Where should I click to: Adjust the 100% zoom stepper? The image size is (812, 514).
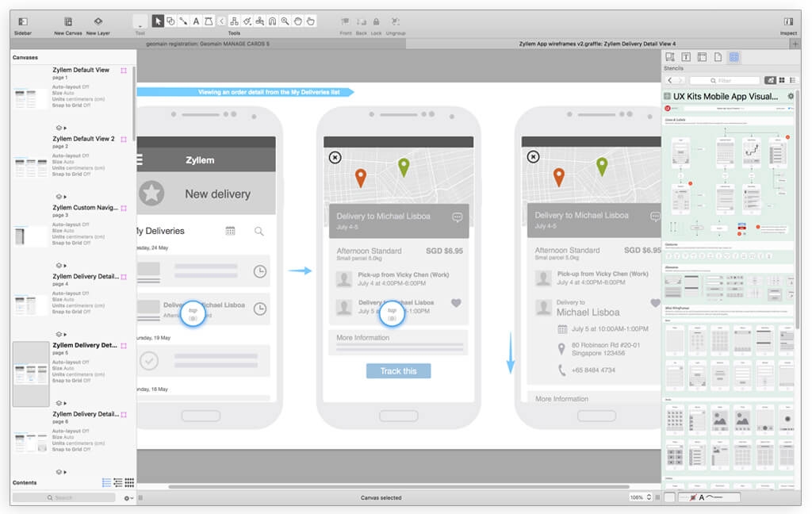pyautogui.click(x=649, y=497)
